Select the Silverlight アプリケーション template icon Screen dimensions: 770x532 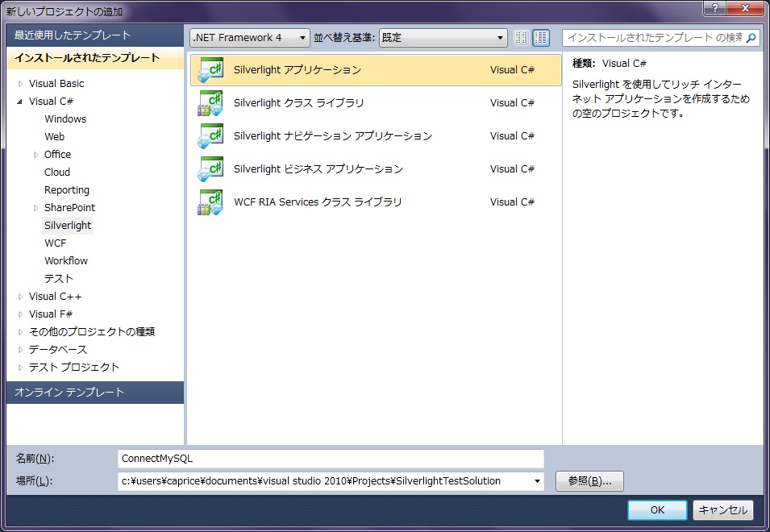point(210,70)
